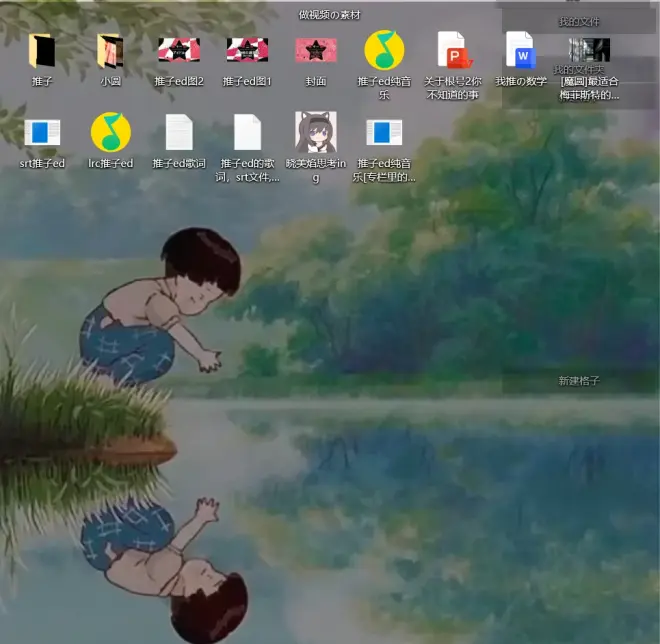
Task: Open the 晓美焰思考ing anime image
Action: [x=316, y=132]
